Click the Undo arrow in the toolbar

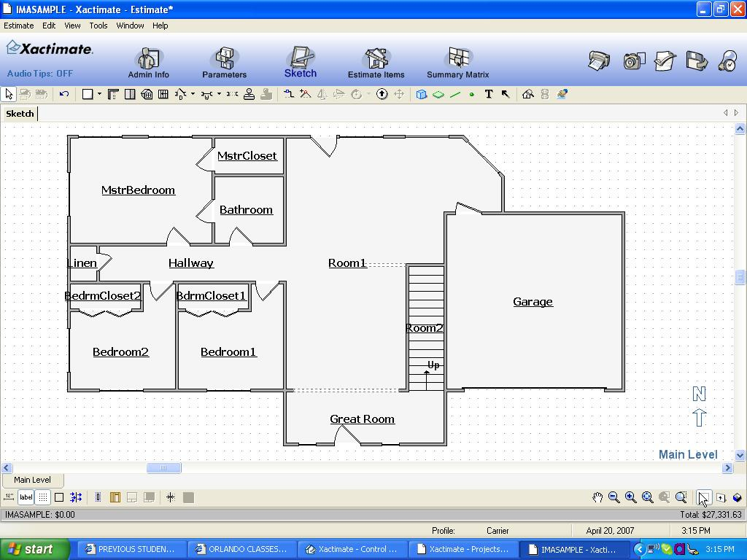(x=64, y=94)
